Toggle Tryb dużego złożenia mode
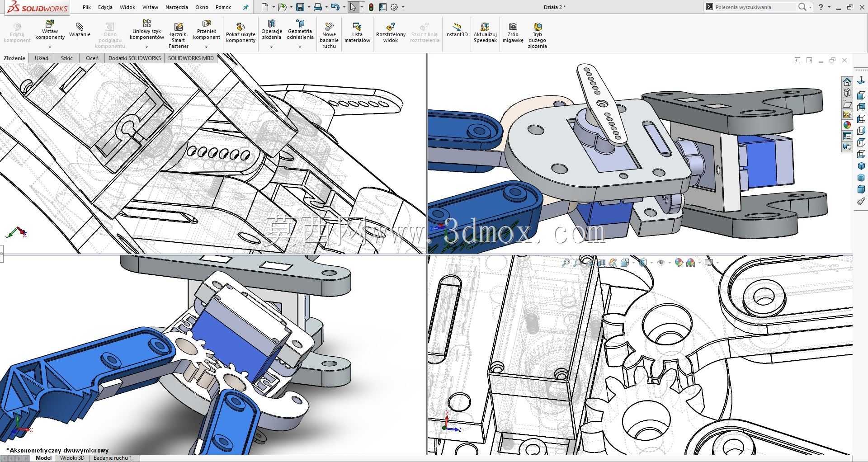The height and width of the screenshot is (462, 868). tap(537, 36)
